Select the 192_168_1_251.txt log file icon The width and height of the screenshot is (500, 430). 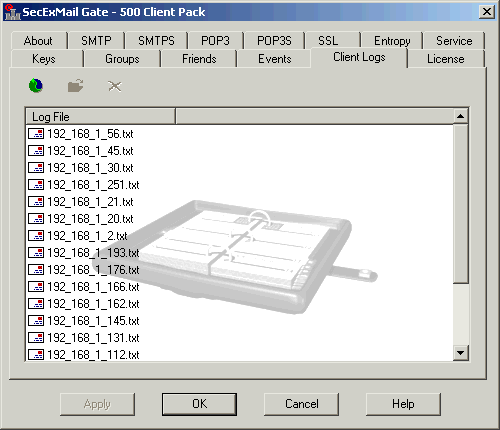click(36, 185)
